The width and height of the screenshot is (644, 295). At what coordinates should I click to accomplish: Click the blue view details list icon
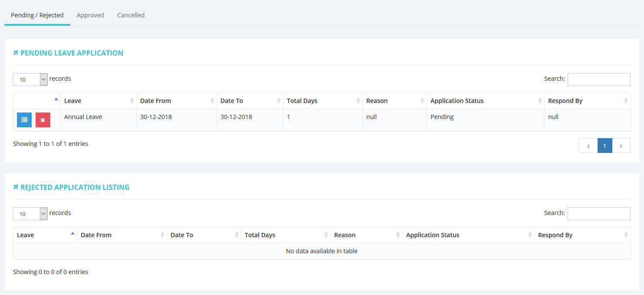[x=24, y=120]
